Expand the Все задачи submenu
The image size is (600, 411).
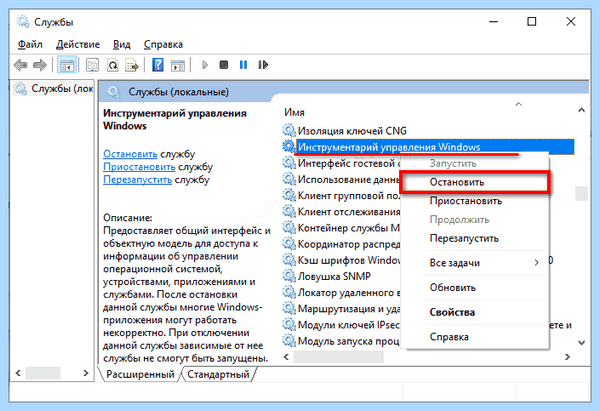click(x=474, y=263)
